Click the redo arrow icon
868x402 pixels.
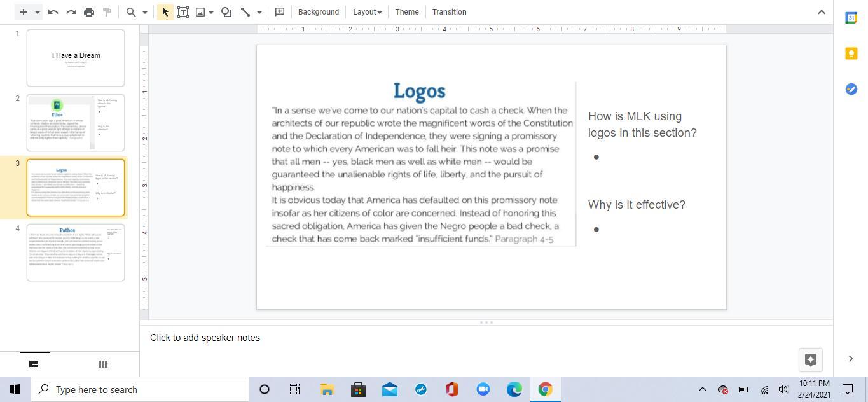tap(71, 12)
